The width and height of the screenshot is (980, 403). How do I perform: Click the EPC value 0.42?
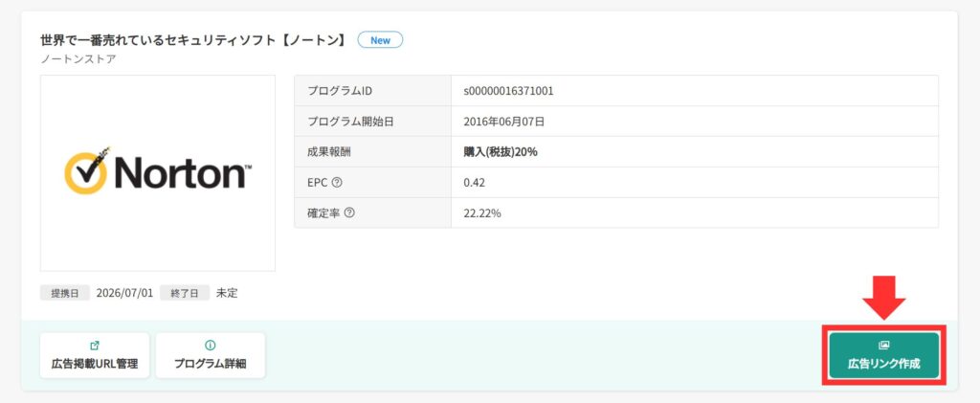coord(474,183)
